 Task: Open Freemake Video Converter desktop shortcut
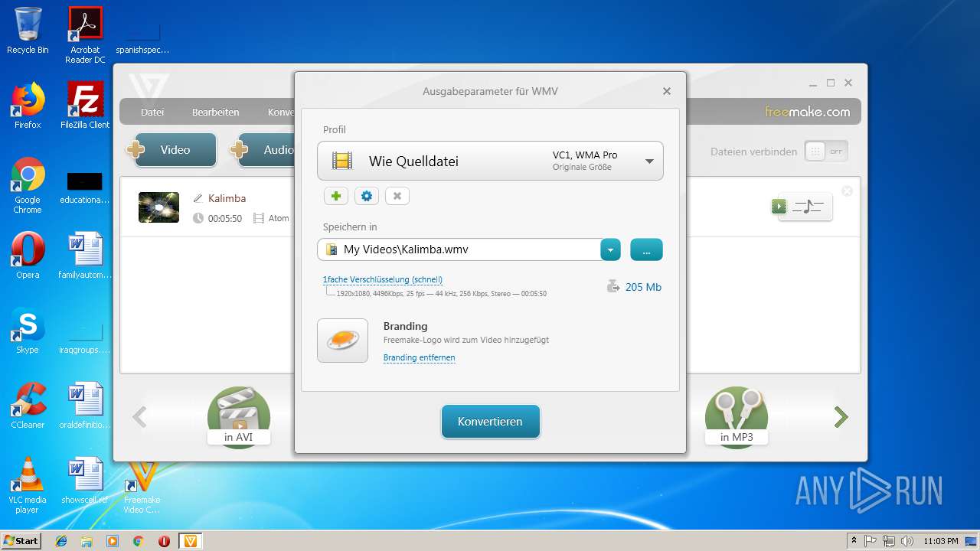coord(142,487)
